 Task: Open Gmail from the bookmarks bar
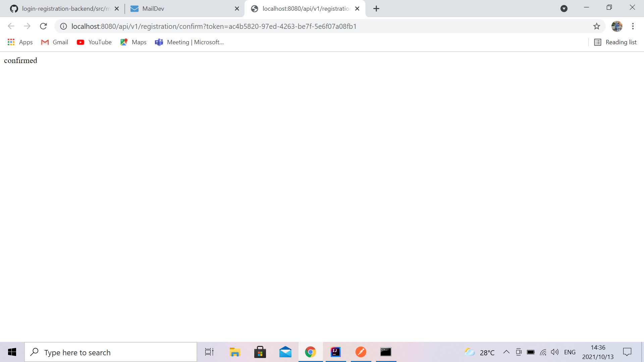coord(54,42)
